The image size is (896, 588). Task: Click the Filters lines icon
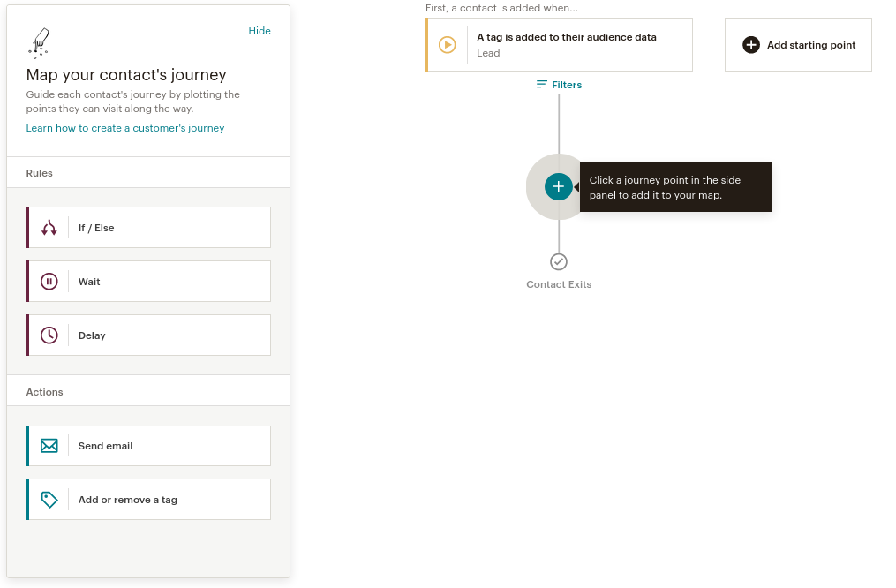coord(542,85)
